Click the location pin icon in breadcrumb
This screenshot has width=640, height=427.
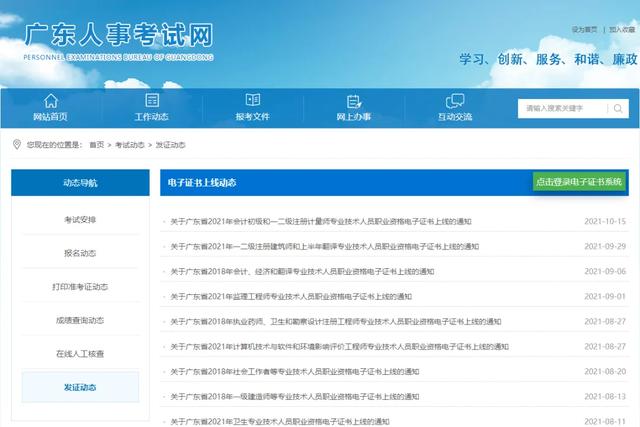17,145
